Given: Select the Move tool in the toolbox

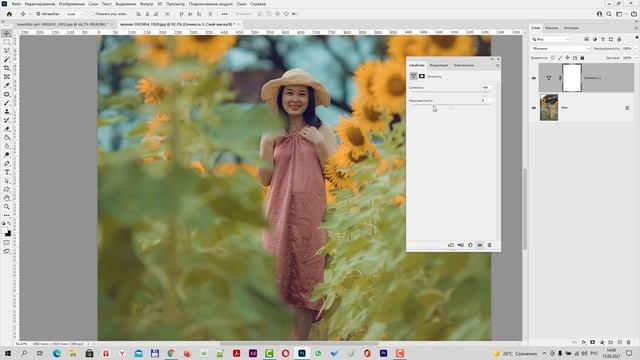Looking at the screenshot, I should [7, 33].
